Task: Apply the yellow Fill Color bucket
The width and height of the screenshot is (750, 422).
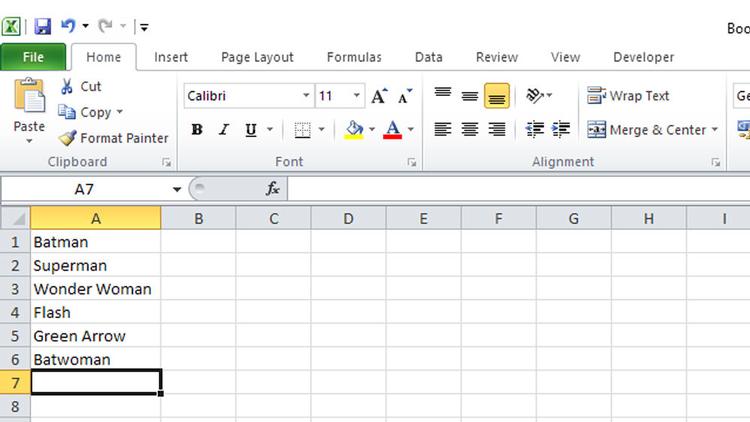Action: point(353,130)
